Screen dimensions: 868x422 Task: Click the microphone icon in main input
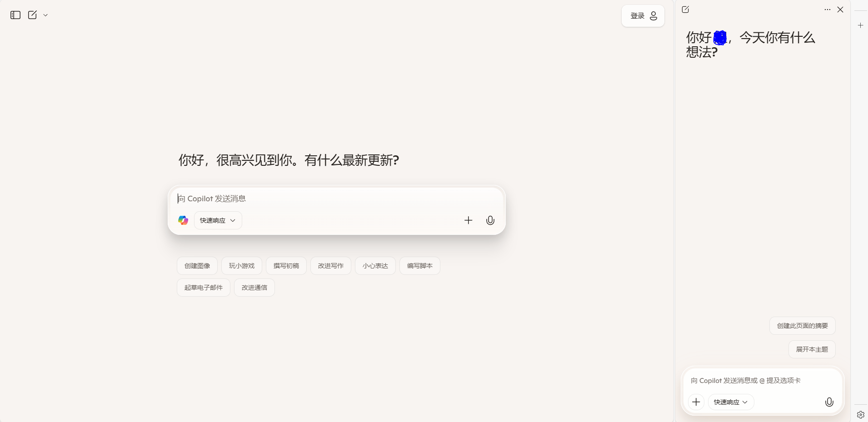pyautogui.click(x=490, y=220)
